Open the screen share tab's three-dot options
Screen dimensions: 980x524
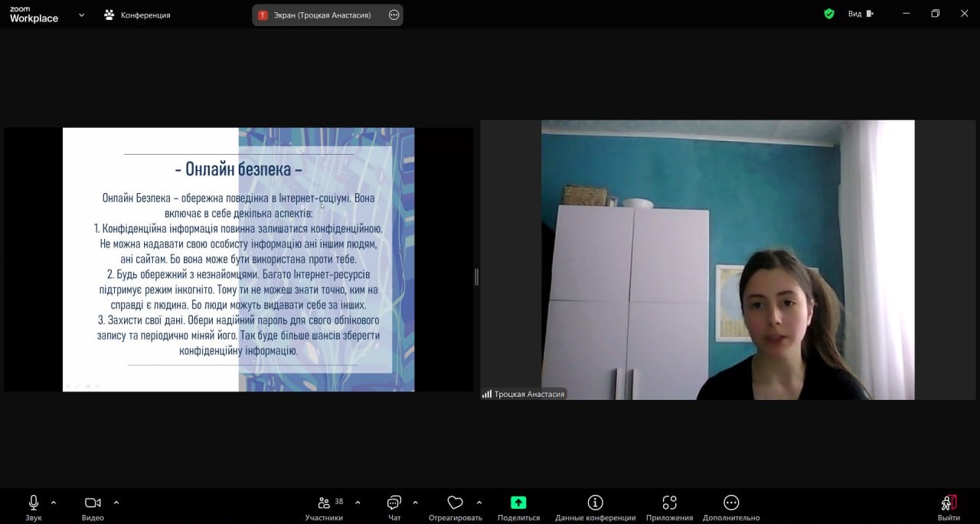394,15
